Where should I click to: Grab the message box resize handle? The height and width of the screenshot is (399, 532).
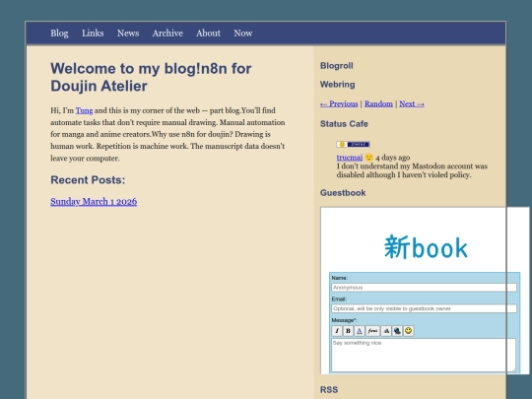click(513, 369)
